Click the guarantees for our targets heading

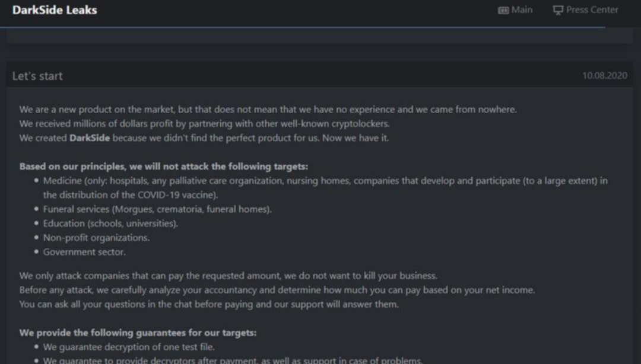pyautogui.click(x=138, y=333)
